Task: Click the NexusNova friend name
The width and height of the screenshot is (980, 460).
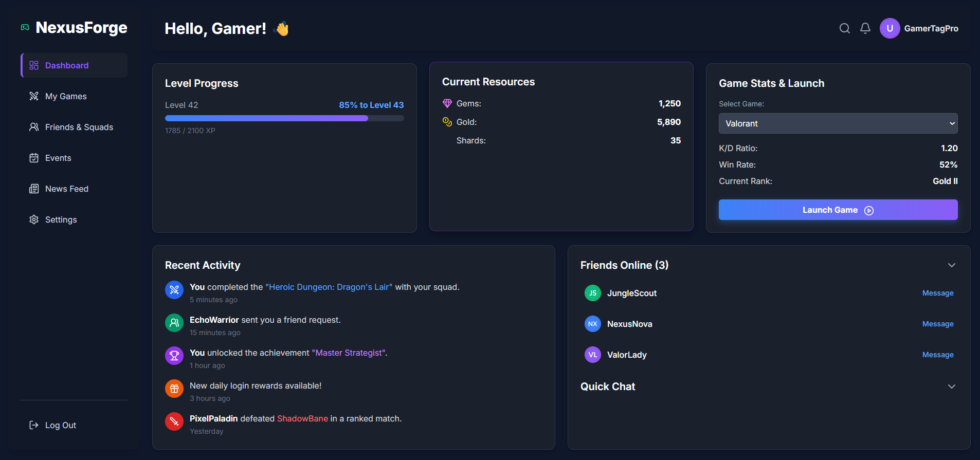Action: tap(630, 324)
